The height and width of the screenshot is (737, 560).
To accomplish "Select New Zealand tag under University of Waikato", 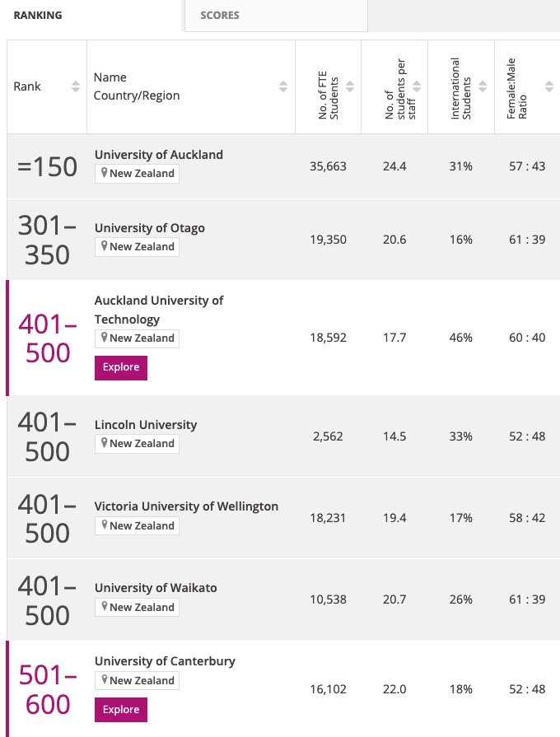I will point(137,608).
